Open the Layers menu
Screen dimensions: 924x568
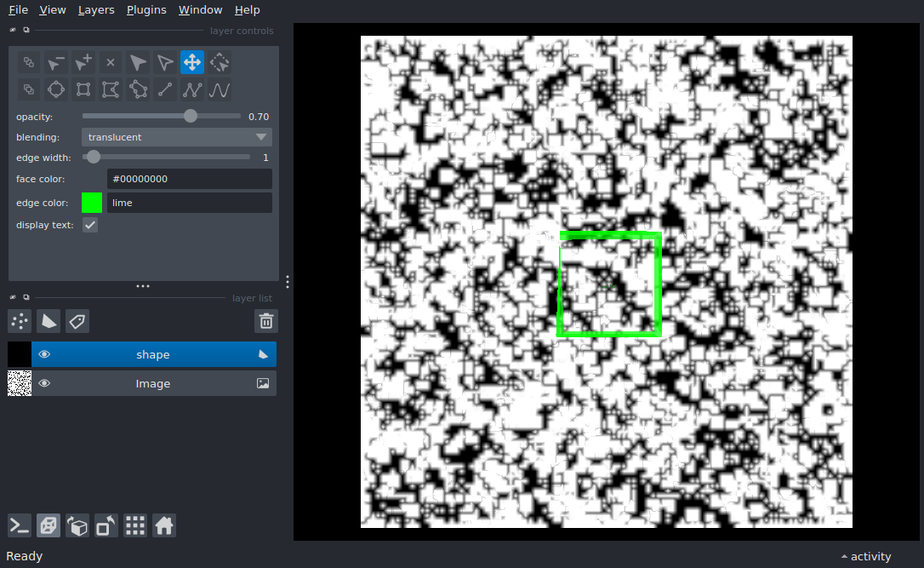point(96,10)
